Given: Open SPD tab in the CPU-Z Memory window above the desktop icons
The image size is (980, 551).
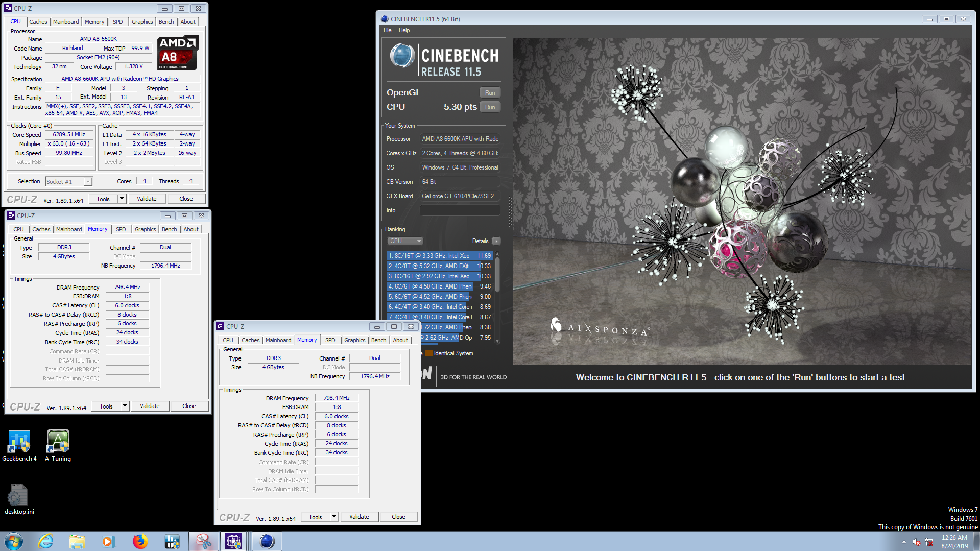Looking at the screenshot, I should [x=121, y=229].
